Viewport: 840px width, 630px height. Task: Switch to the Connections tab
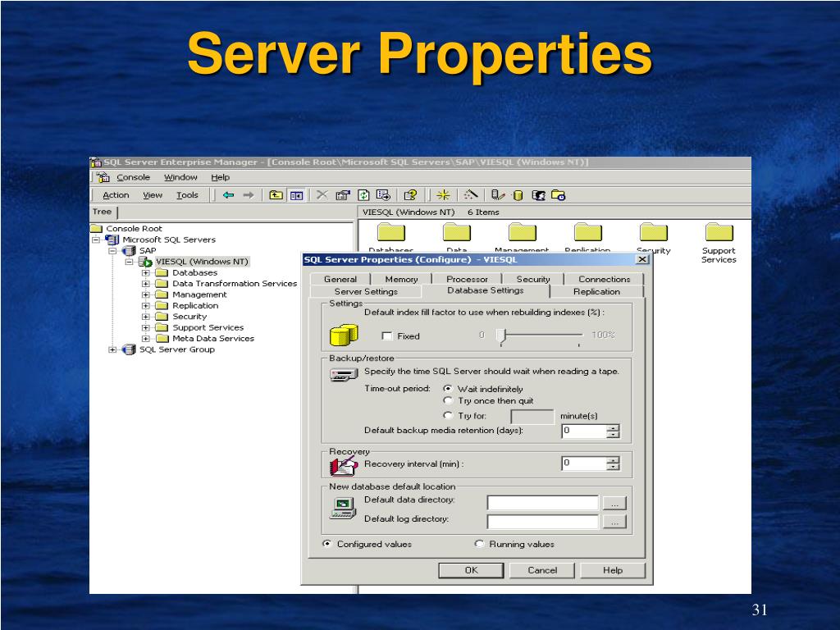coord(605,279)
